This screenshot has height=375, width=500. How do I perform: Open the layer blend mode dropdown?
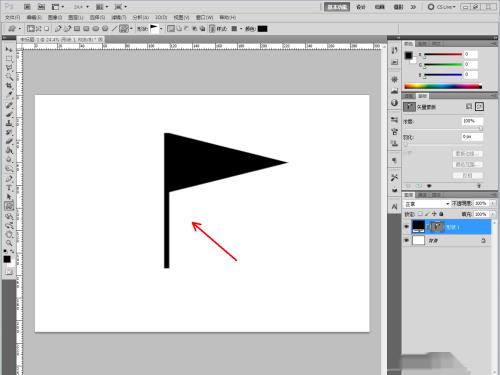pyautogui.click(x=427, y=204)
